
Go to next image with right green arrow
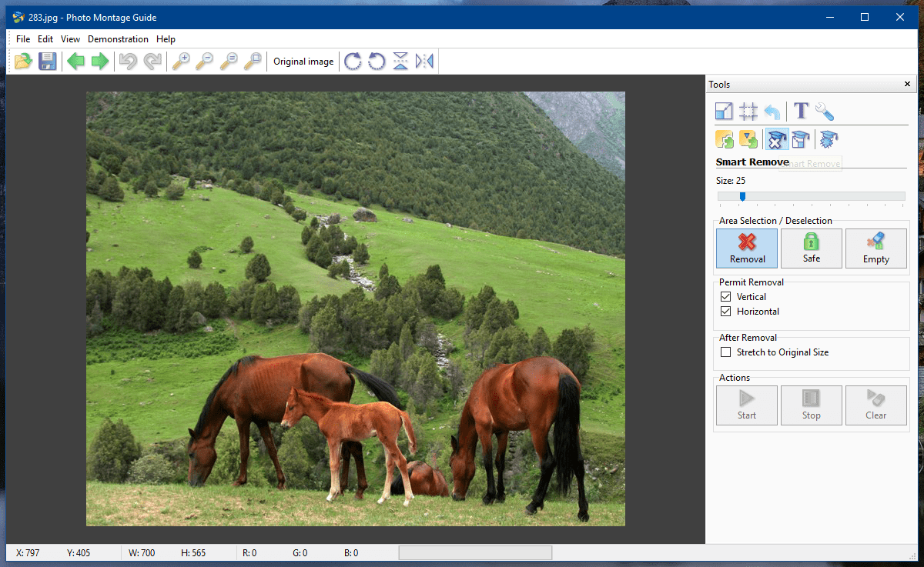click(x=100, y=62)
